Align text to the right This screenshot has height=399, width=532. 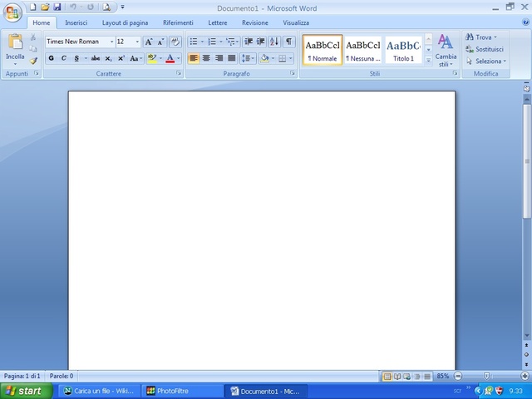[x=219, y=58]
